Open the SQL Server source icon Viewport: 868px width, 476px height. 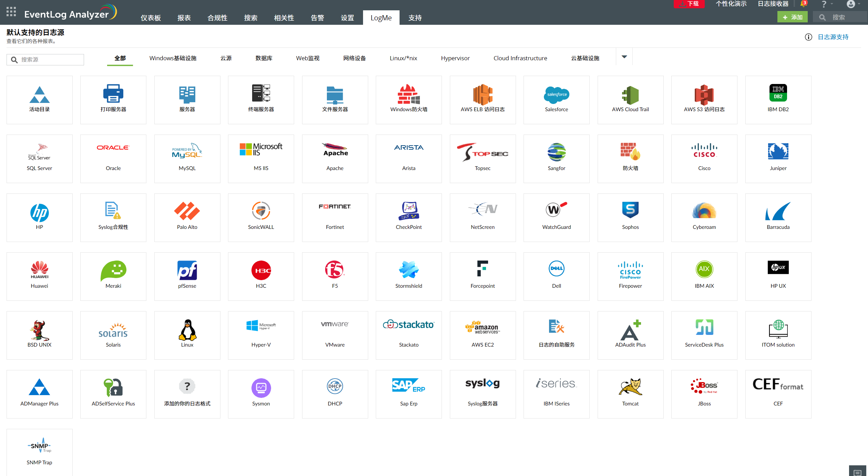coord(39,152)
